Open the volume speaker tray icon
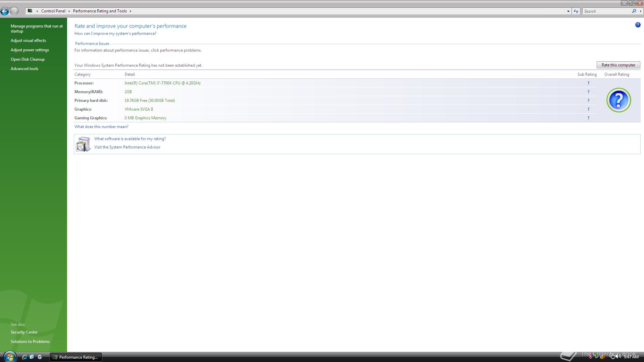Viewport: 644px width, 362px height. (618, 357)
